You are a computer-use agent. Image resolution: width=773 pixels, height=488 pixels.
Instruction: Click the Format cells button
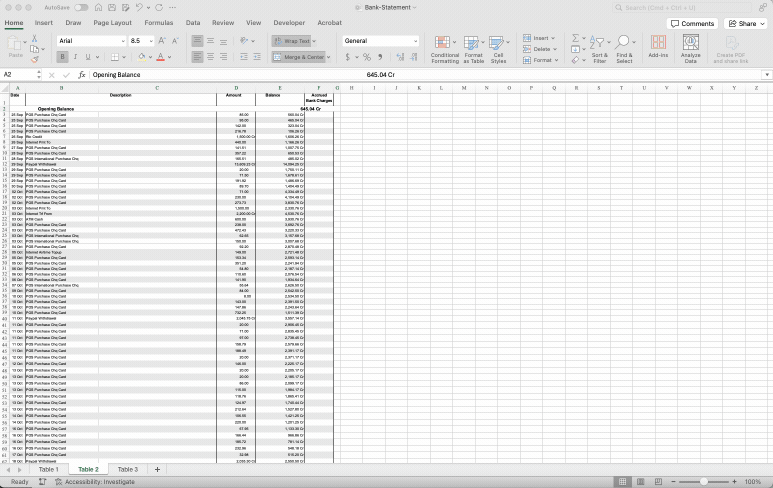coord(540,60)
